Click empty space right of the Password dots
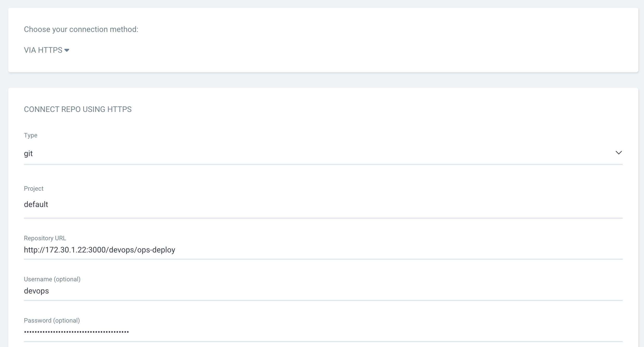The width and height of the screenshot is (644, 347). (364, 332)
